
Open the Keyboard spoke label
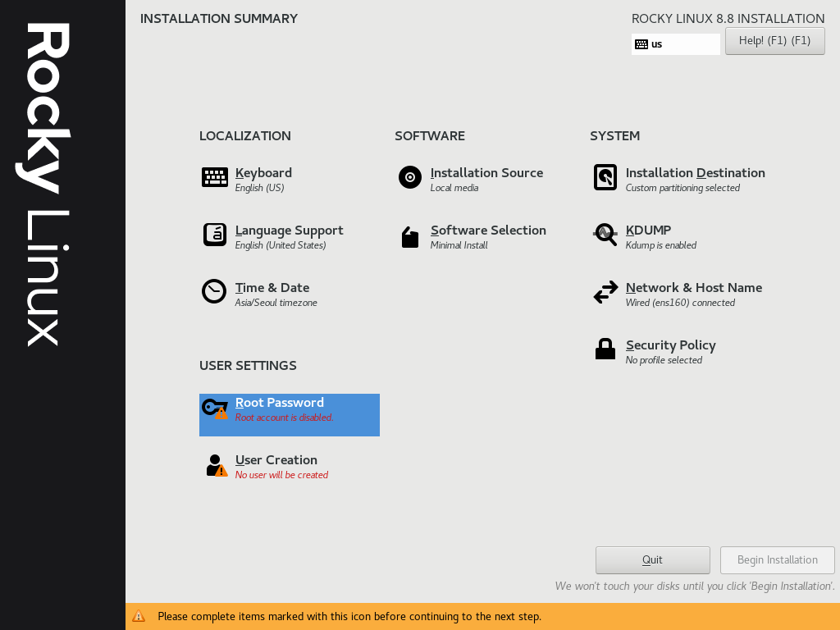[x=263, y=173]
